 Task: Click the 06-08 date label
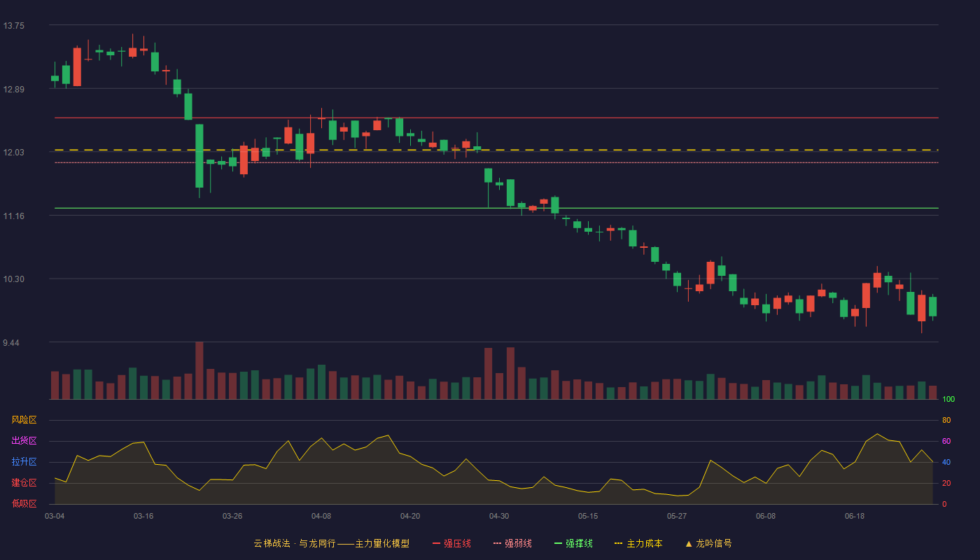coord(766,516)
